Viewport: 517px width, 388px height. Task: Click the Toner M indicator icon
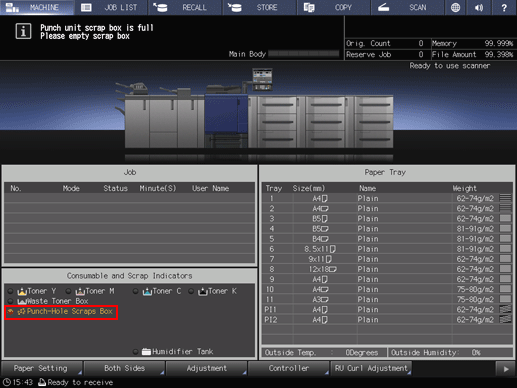(x=80, y=292)
